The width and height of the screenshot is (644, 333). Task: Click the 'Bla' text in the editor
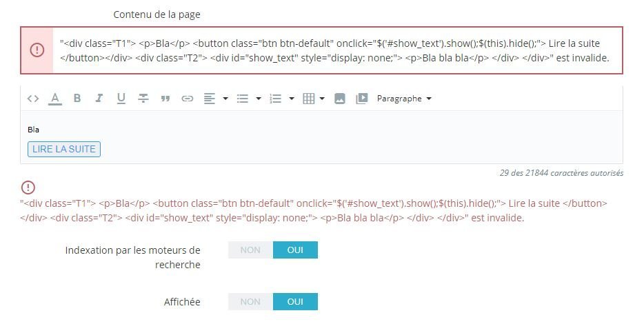pos(33,130)
